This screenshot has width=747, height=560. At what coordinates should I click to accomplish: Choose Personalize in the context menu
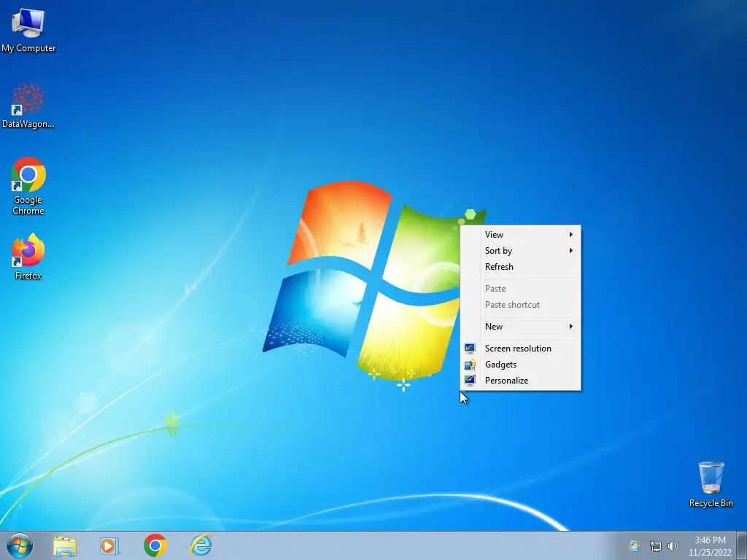coord(520,381)
